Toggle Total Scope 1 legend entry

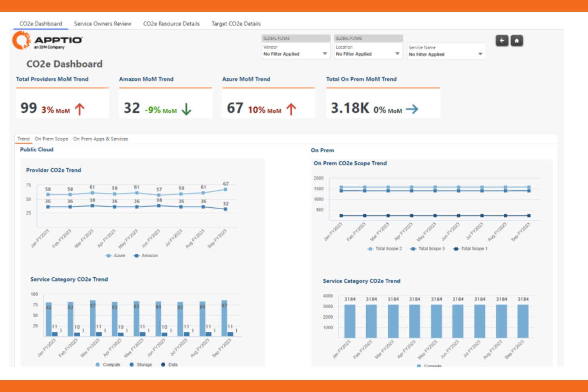pos(470,249)
